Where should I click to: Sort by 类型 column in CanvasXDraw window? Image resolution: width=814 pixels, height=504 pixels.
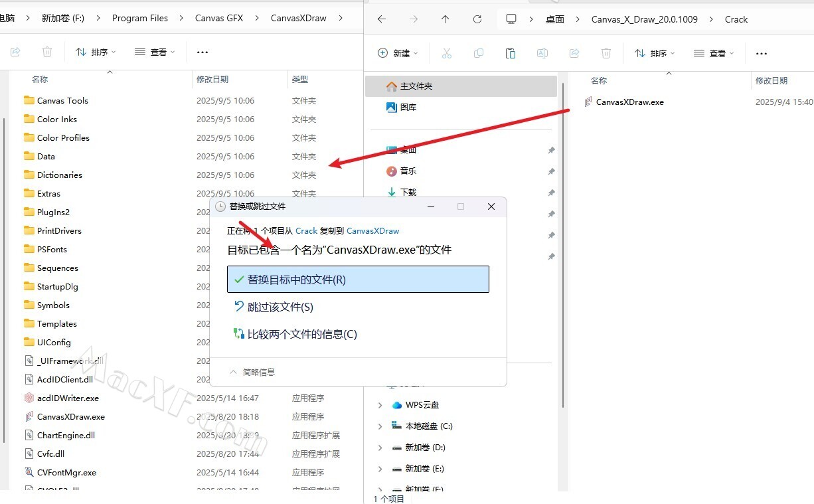tap(300, 79)
